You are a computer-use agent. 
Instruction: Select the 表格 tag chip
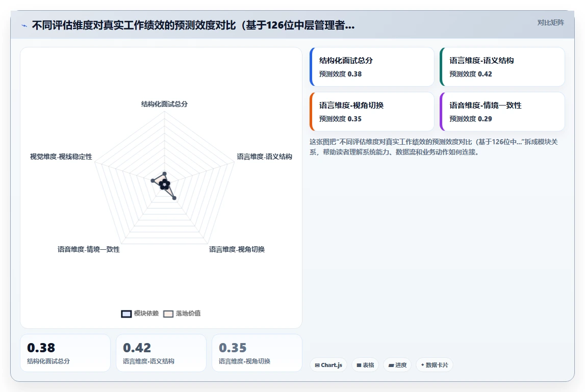365,365
